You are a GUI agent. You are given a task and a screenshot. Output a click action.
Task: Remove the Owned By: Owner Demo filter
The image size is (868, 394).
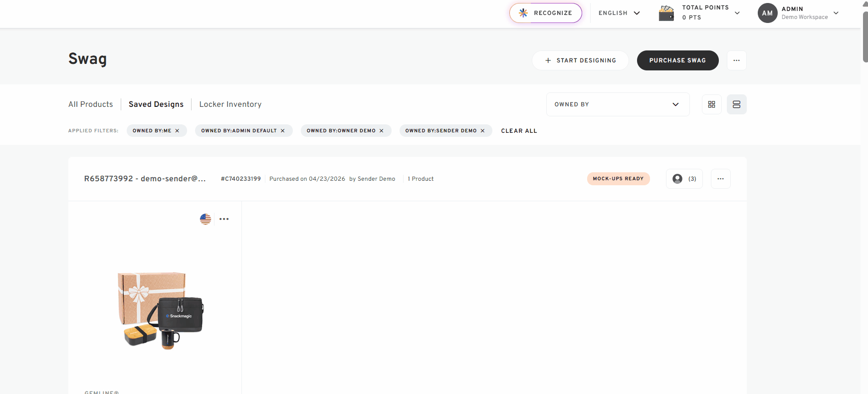click(x=382, y=131)
